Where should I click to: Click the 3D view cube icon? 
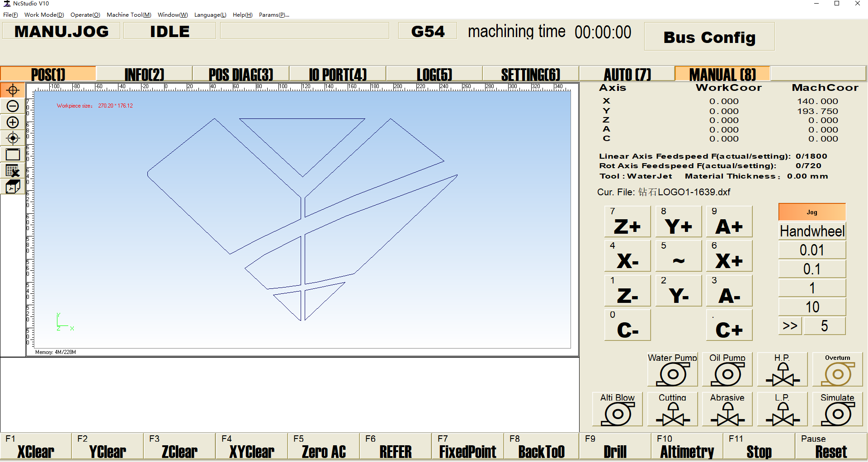pyautogui.click(x=13, y=186)
